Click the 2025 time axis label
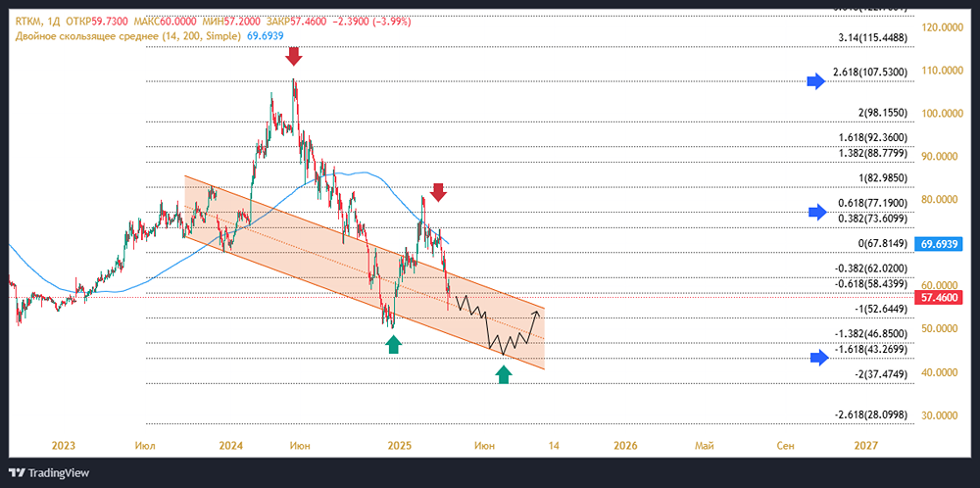 (399, 446)
